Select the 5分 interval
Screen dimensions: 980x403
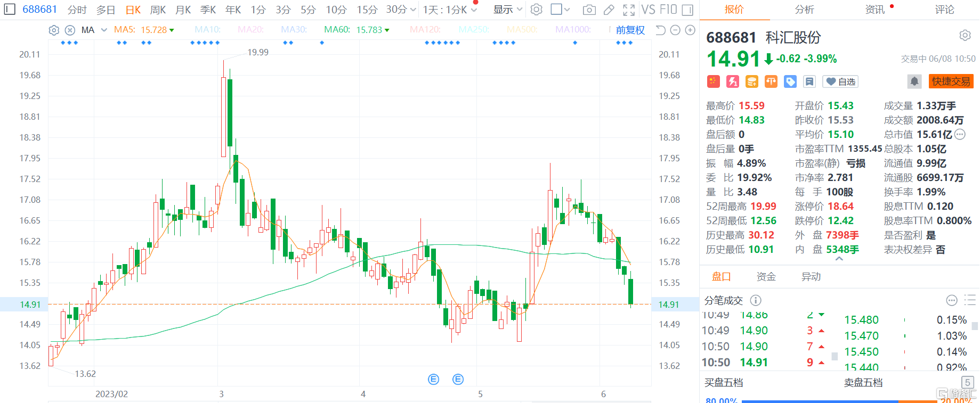(308, 10)
